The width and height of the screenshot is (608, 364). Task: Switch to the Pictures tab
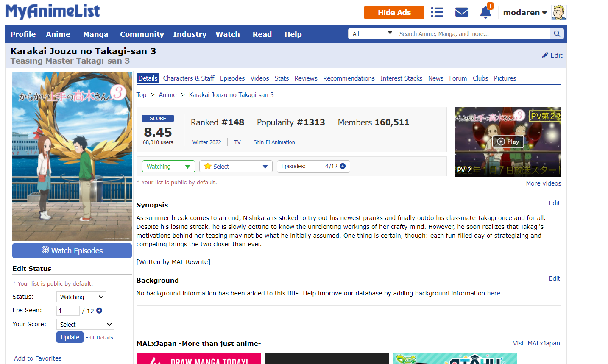tap(505, 78)
